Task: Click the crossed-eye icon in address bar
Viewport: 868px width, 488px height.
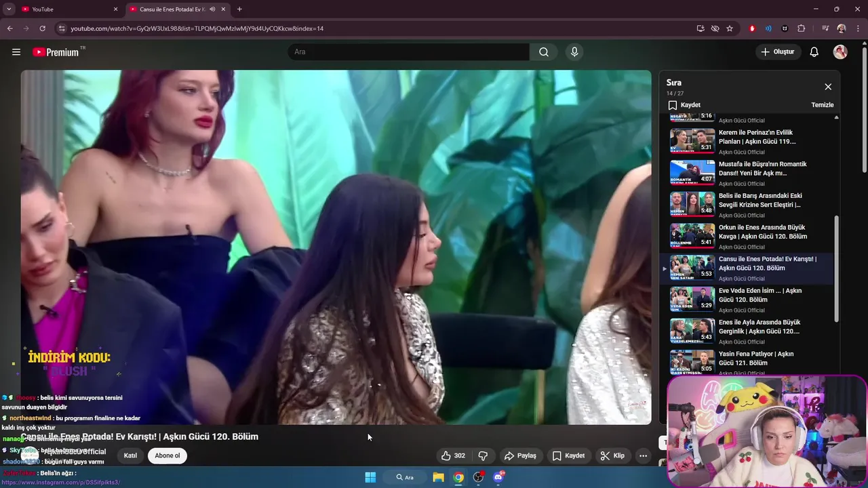Action: [715, 28]
